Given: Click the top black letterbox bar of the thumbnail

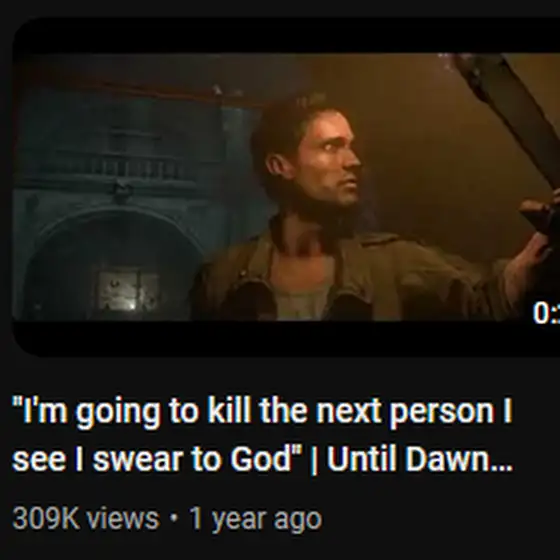Looking at the screenshot, I should coord(286,36).
